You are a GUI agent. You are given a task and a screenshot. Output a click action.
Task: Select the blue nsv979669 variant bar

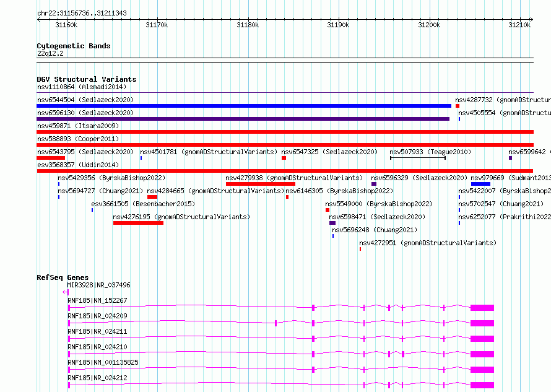(480, 184)
